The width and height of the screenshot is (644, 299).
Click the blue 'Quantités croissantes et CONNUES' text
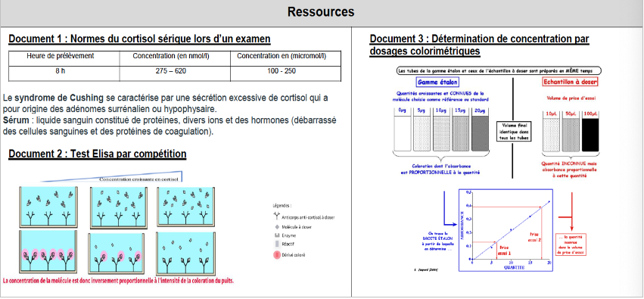(440, 97)
